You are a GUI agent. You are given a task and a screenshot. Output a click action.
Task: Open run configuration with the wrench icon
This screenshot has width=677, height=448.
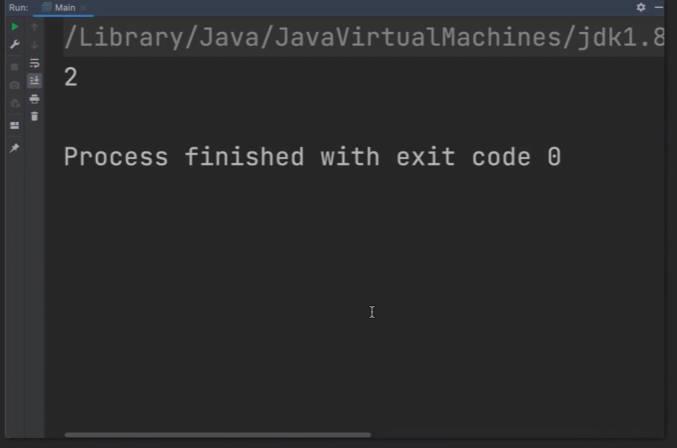(x=14, y=45)
